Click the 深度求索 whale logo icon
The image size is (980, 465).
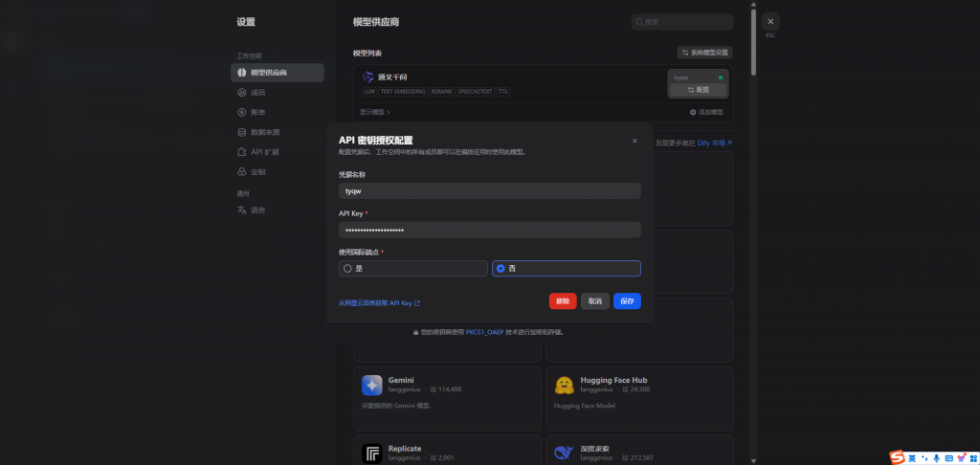point(564,453)
